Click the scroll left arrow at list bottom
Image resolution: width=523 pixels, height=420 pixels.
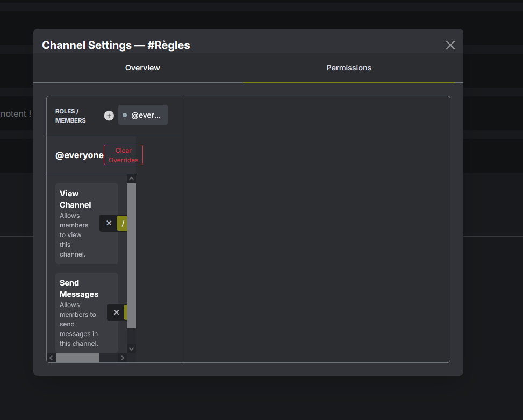[51, 358]
